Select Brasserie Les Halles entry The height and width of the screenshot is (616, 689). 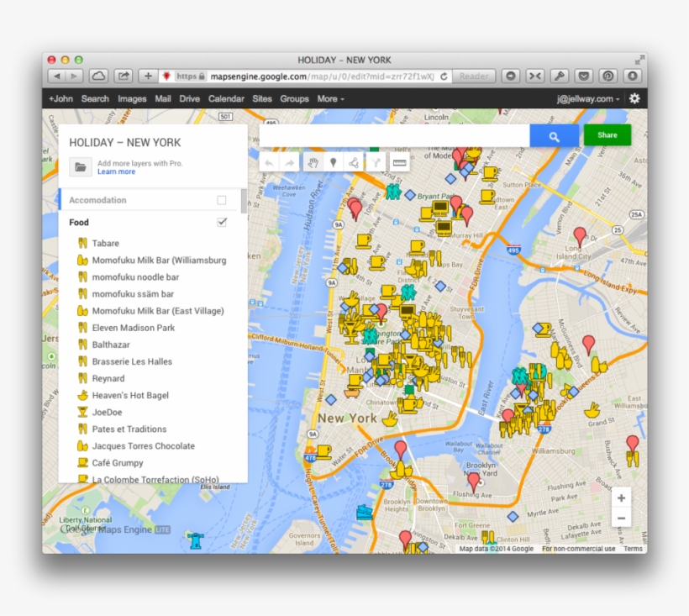pos(132,361)
